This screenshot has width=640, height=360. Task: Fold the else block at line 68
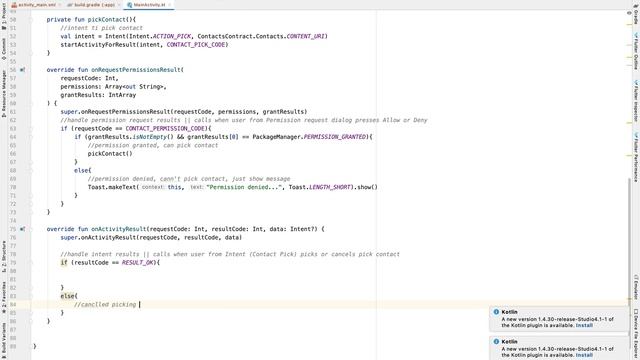(30, 170)
